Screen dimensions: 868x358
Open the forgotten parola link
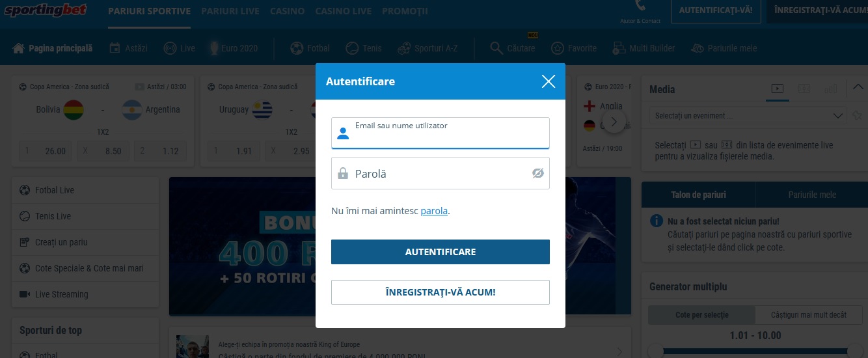[434, 211]
